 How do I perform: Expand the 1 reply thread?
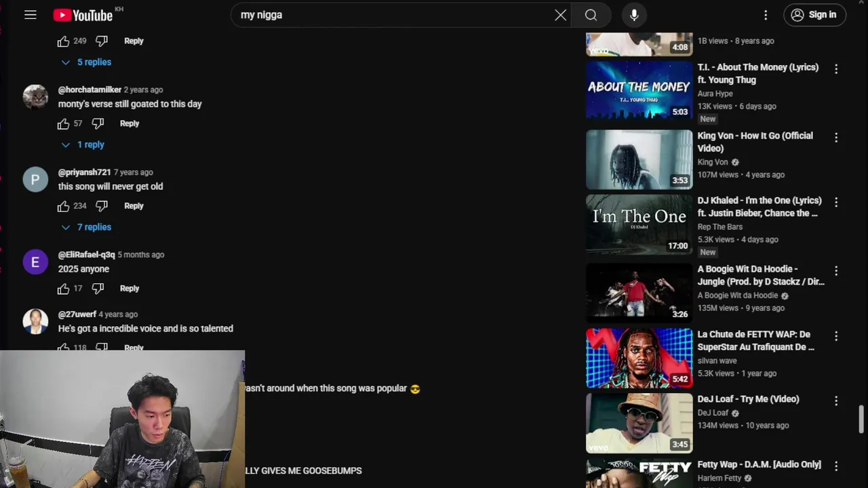(x=83, y=145)
